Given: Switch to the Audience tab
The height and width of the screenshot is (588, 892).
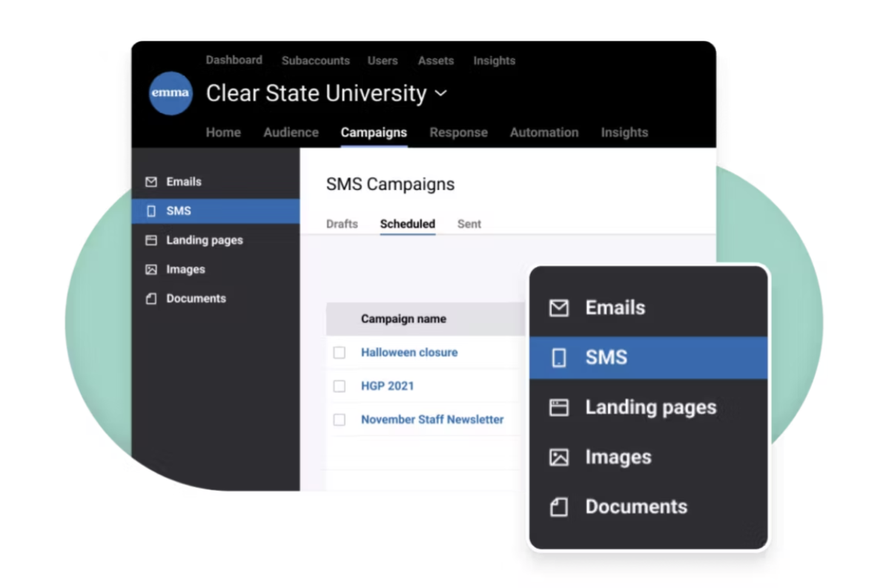Looking at the screenshot, I should tap(291, 133).
